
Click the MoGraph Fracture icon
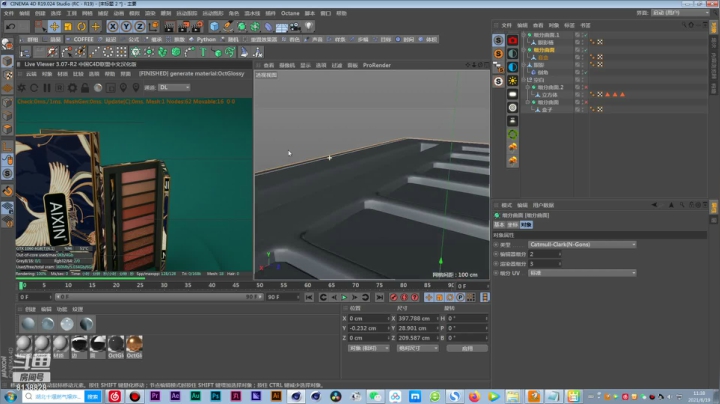tap(163, 52)
